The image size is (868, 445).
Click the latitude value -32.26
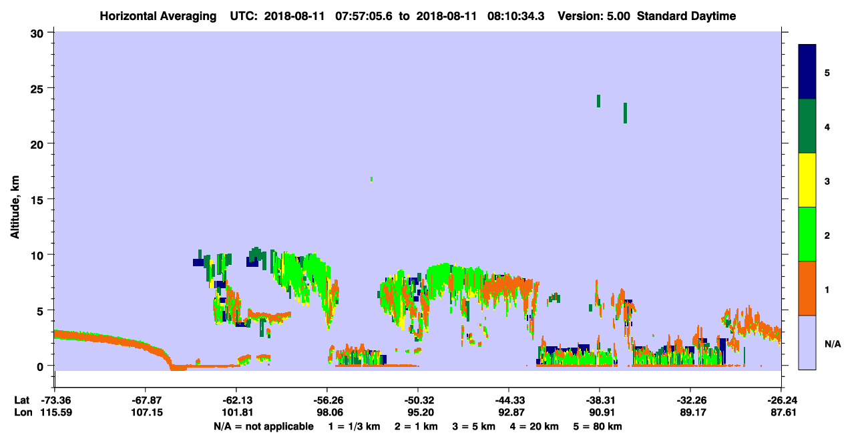690,400
